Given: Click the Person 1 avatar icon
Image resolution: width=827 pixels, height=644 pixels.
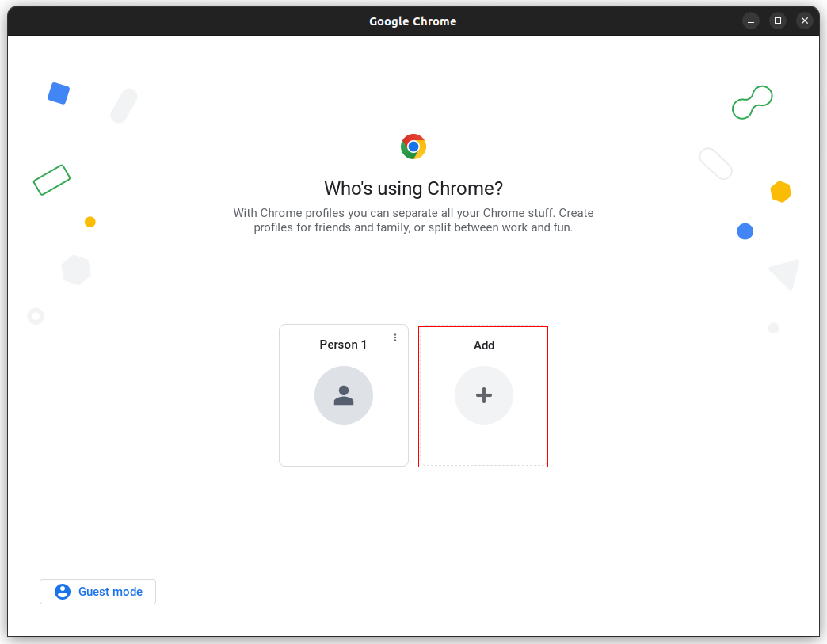Looking at the screenshot, I should (343, 395).
